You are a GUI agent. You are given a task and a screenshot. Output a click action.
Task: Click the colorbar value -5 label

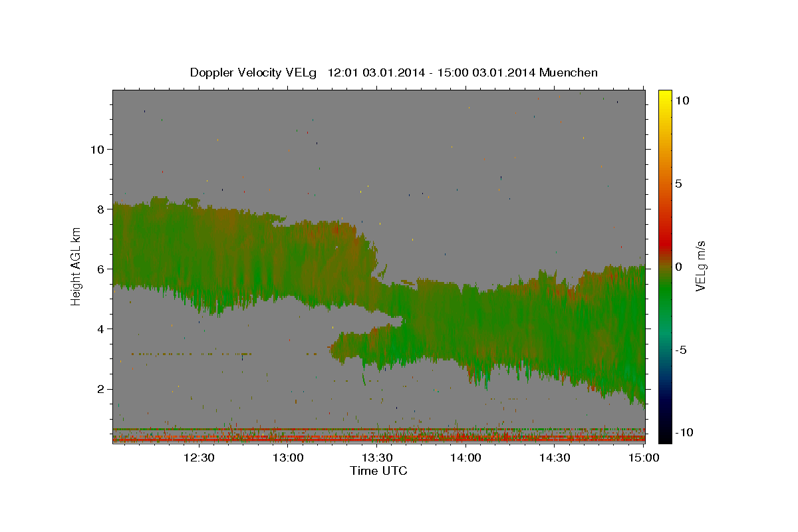pos(681,349)
